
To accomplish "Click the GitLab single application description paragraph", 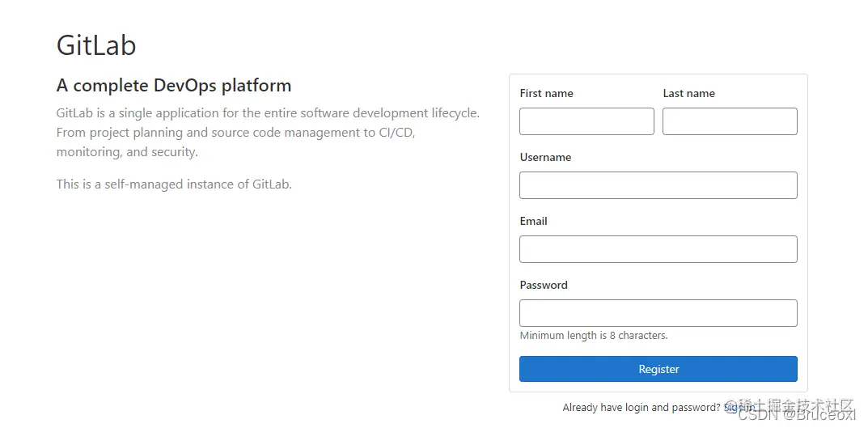I will (268, 133).
